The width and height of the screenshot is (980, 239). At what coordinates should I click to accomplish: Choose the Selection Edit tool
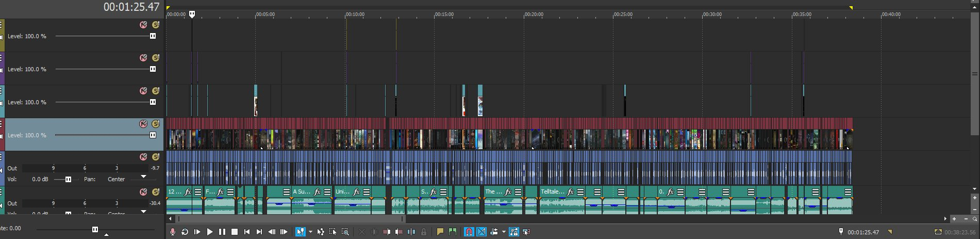333,232
